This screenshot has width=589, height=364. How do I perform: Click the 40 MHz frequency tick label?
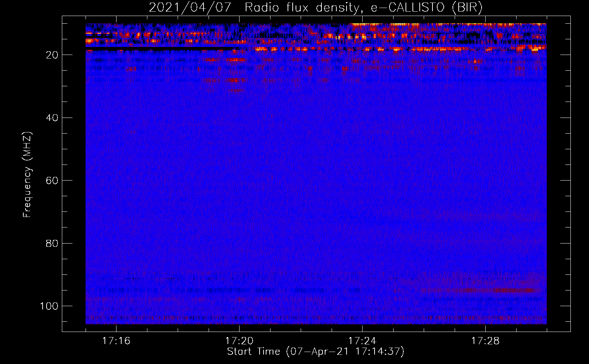[x=52, y=118]
